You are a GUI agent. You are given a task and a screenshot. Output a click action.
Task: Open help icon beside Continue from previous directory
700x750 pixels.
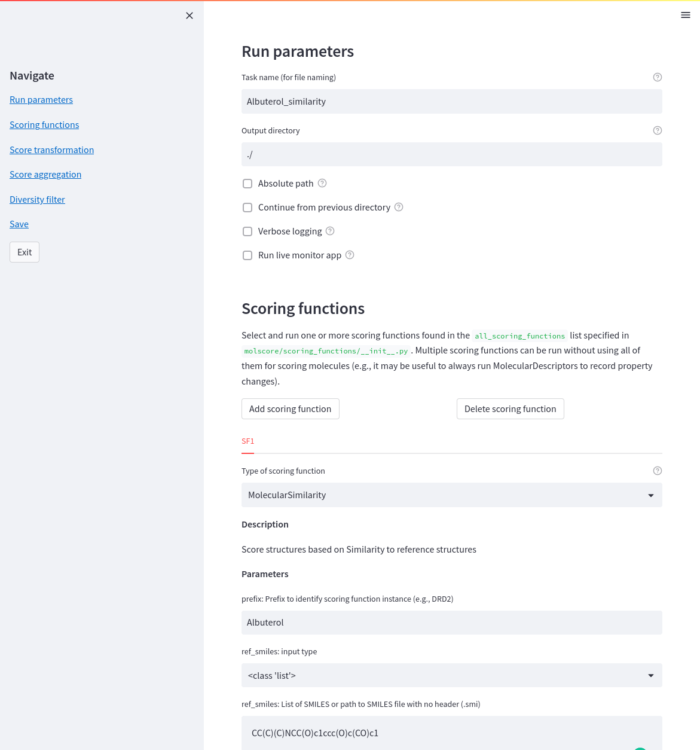(x=399, y=207)
